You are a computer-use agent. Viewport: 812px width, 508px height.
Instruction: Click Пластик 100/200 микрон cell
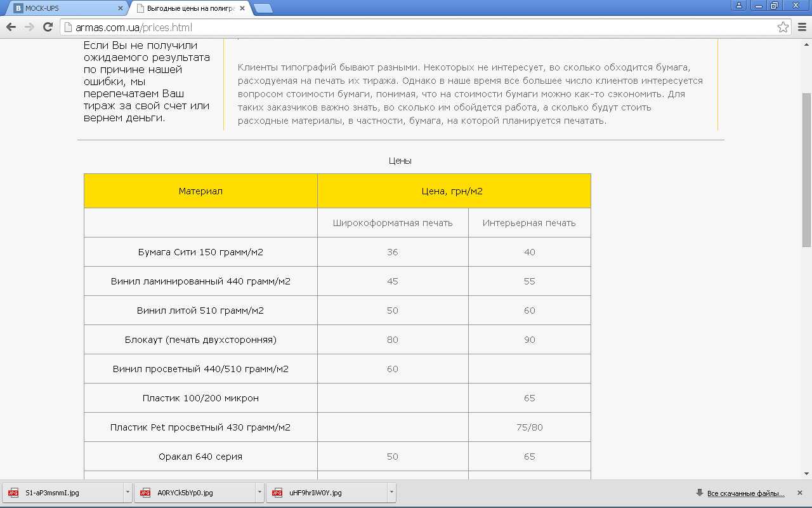[200, 398]
